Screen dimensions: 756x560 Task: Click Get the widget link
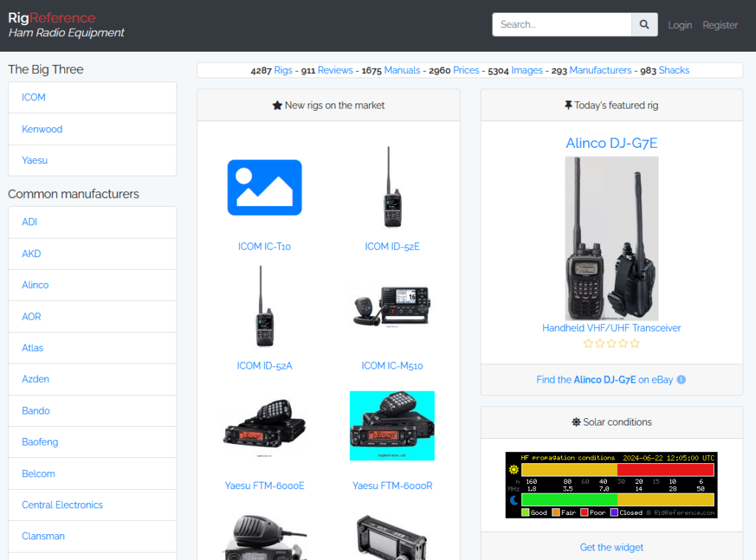point(611,547)
